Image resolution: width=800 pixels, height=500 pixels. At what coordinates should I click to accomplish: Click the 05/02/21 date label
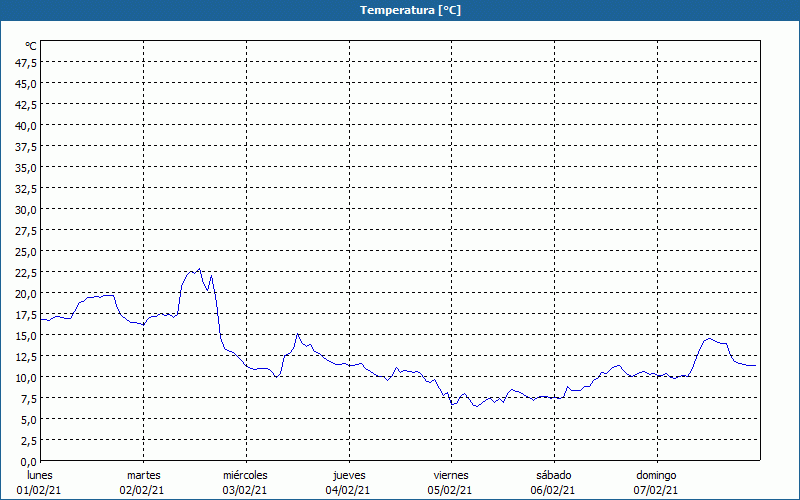coord(451,490)
